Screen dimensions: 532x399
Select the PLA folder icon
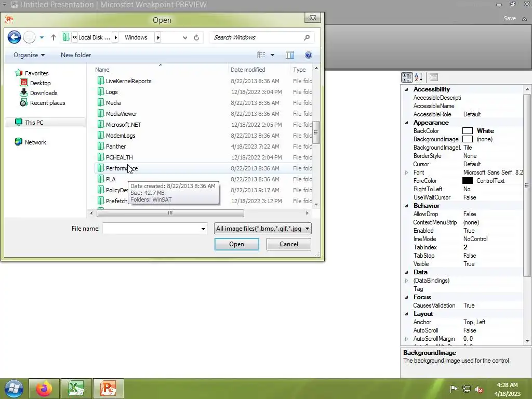point(100,179)
